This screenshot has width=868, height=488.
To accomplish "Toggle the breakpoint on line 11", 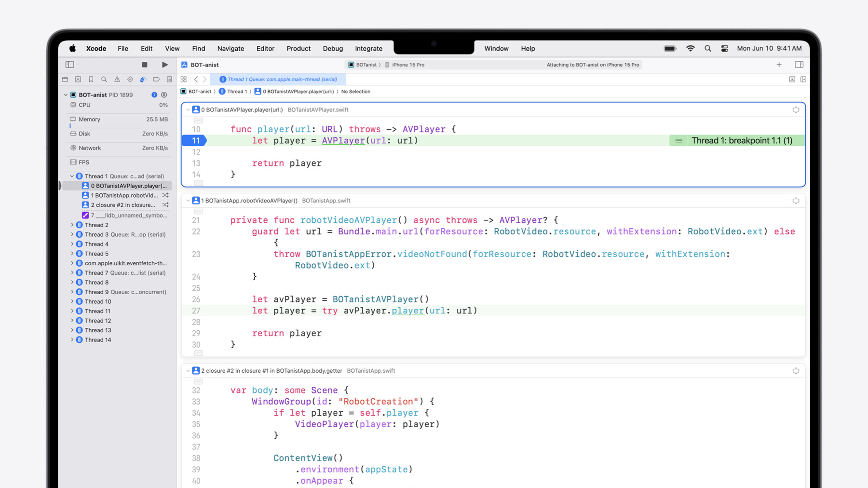I will point(195,141).
